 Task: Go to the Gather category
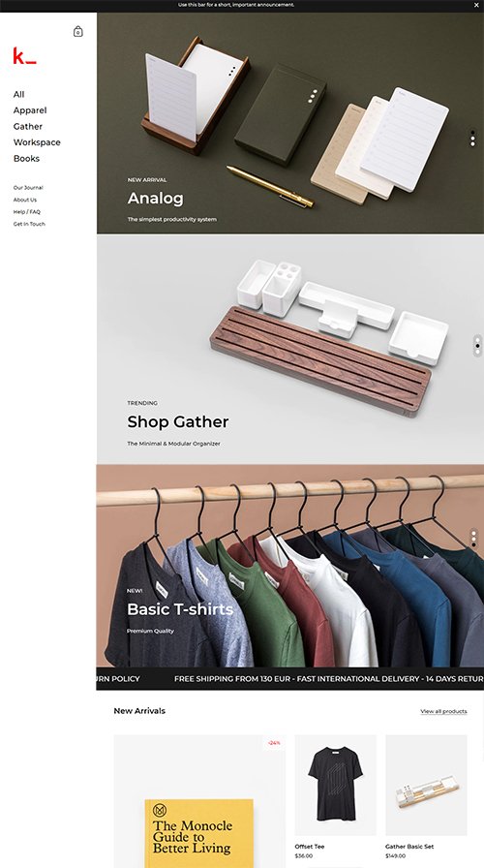(x=28, y=126)
